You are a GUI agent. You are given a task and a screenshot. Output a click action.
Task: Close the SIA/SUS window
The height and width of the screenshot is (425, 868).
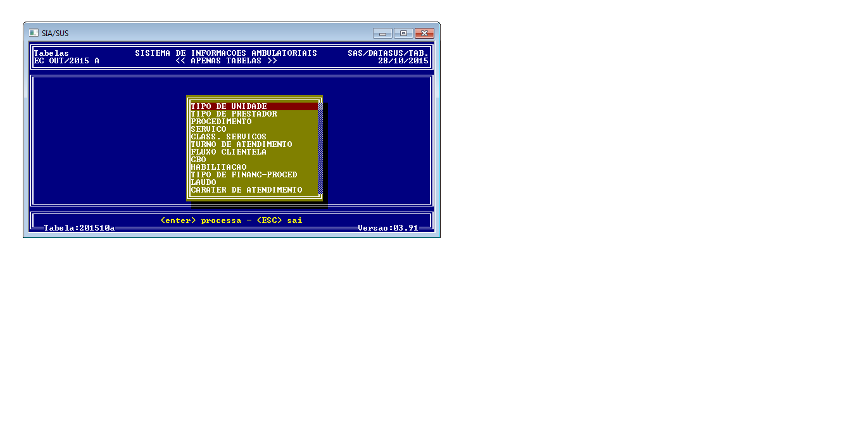(x=424, y=34)
